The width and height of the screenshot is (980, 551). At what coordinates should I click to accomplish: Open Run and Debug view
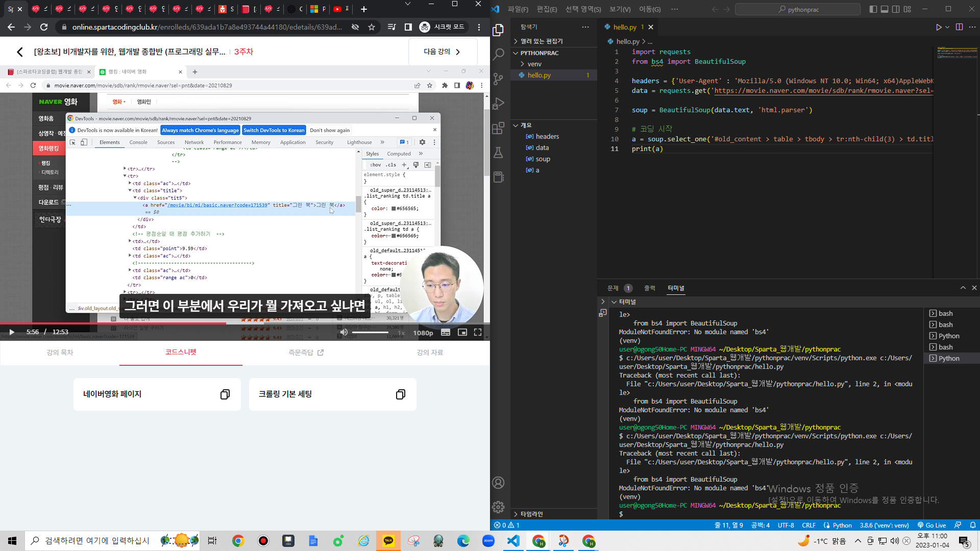click(x=498, y=104)
